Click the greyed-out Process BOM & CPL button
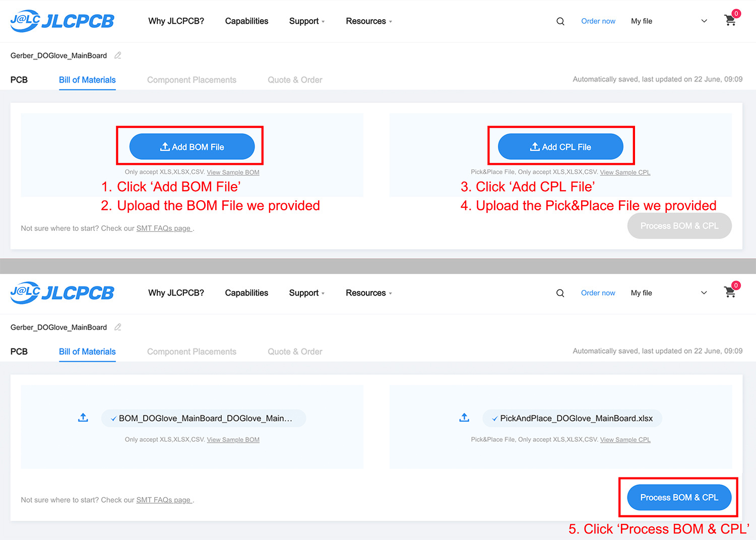 point(679,226)
